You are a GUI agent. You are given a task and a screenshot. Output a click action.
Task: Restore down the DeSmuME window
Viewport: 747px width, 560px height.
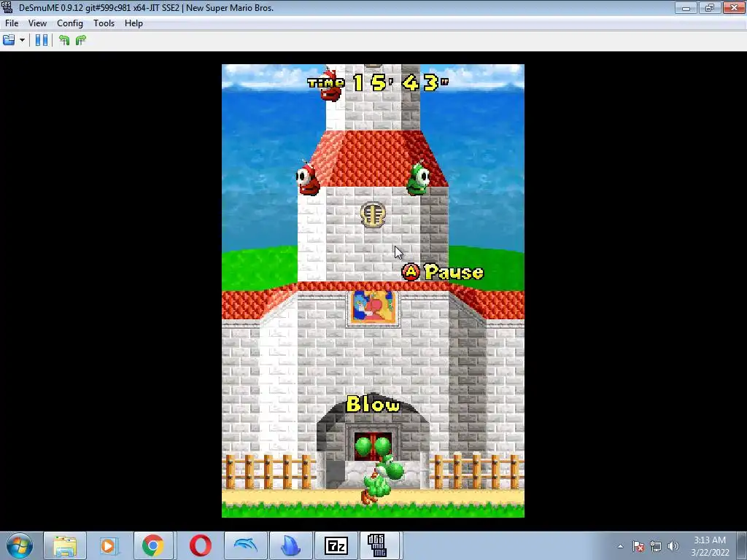pyautogui.click(x=709, y=7)
